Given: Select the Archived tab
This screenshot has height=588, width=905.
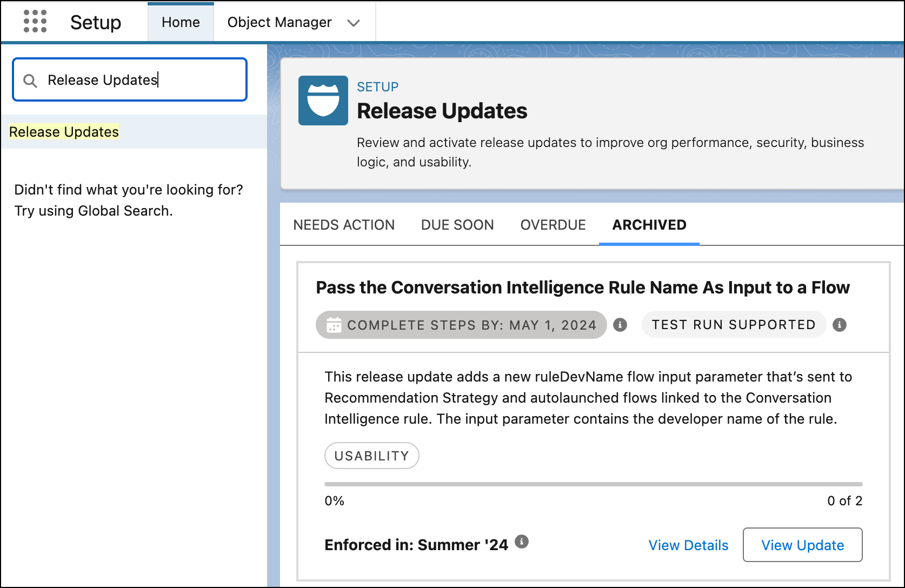Looking at the screenshot, I should click(x=649, y=225).
